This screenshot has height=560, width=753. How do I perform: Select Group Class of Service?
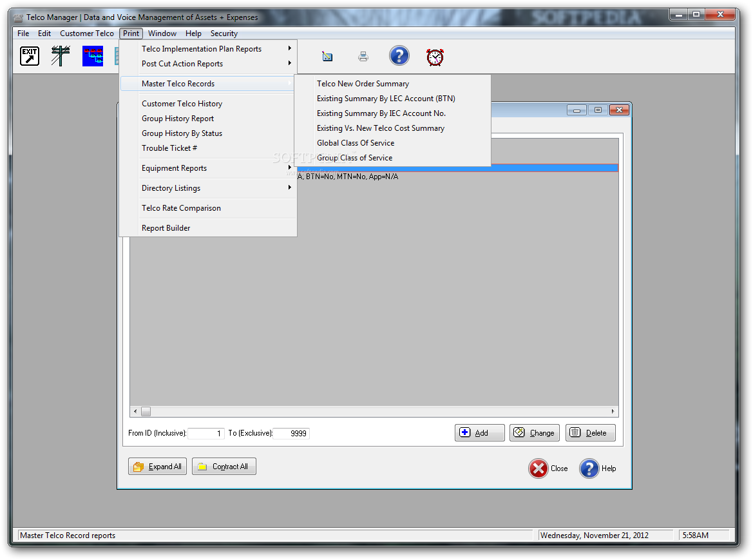pos(392,157)
